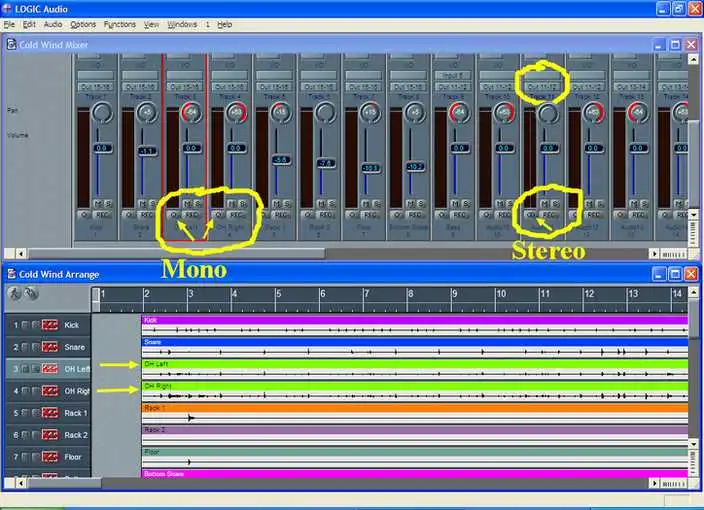Screen dimensions: 704x510
Task: Open the Functions menu
Action: [120, 24]
